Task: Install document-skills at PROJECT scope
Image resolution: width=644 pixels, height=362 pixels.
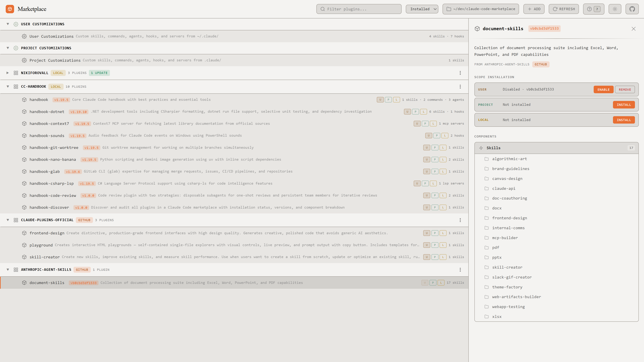Action: tap(624, 104)
